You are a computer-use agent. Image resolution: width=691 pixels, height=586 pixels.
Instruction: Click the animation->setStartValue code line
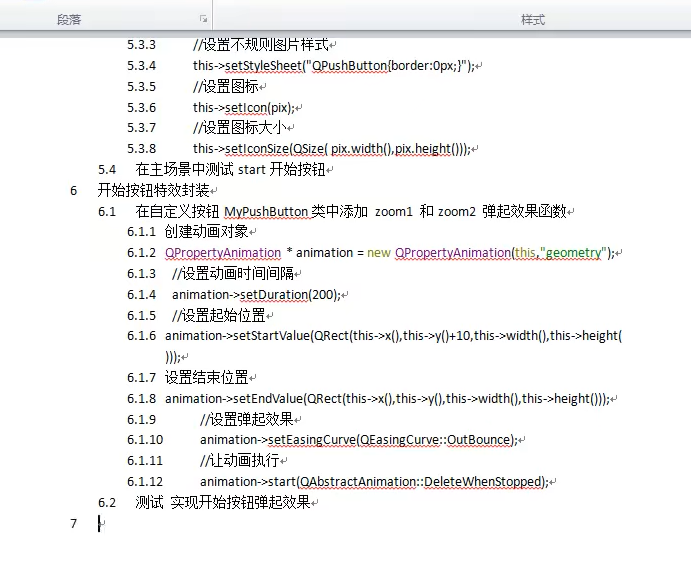coord(394,336)
